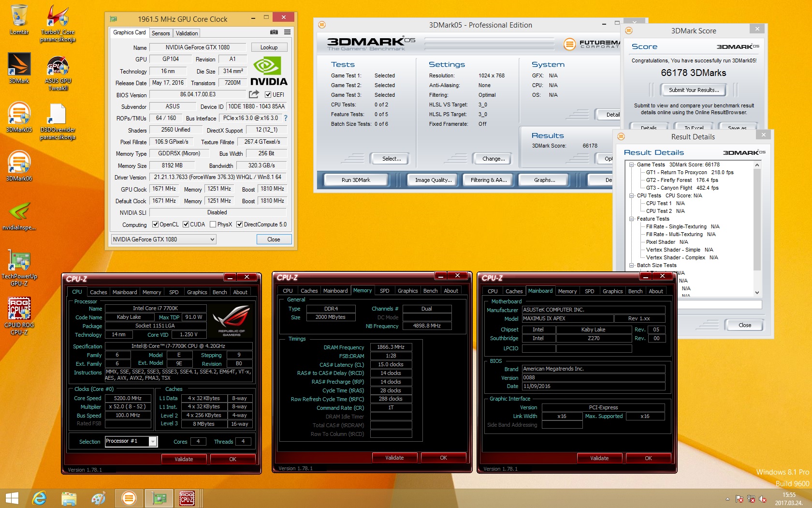
Task: Click Lookup button in GPU-Z
Action: pyautogui.click(x=269, y=47)
